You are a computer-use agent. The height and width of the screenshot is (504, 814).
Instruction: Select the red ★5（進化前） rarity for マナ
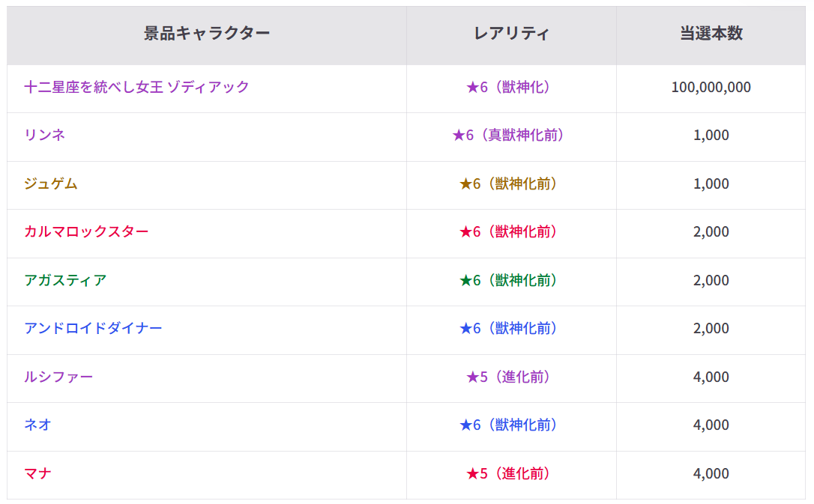507,473
